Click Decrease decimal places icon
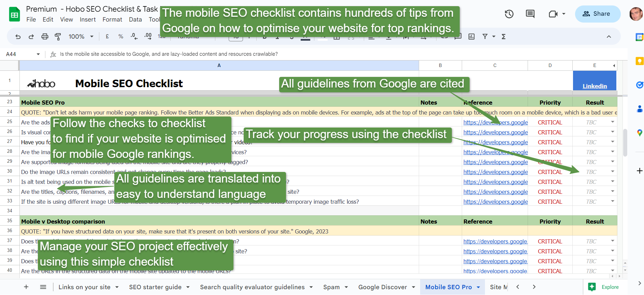Image resolution: width=644 pixels, height=295 pixels. click(x=134, y=36)
